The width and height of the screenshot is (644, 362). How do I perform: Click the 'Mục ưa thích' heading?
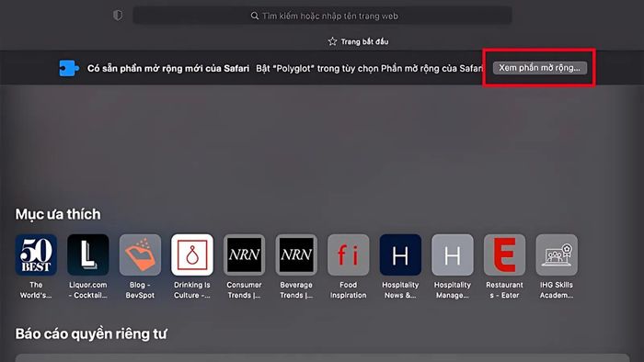click(58, 214)
